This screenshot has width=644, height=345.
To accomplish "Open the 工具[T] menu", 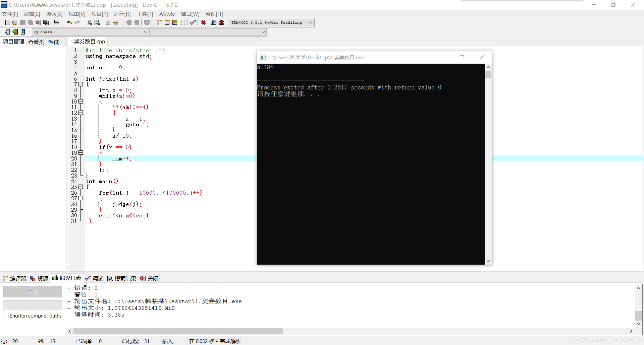I will click(145, 14).
